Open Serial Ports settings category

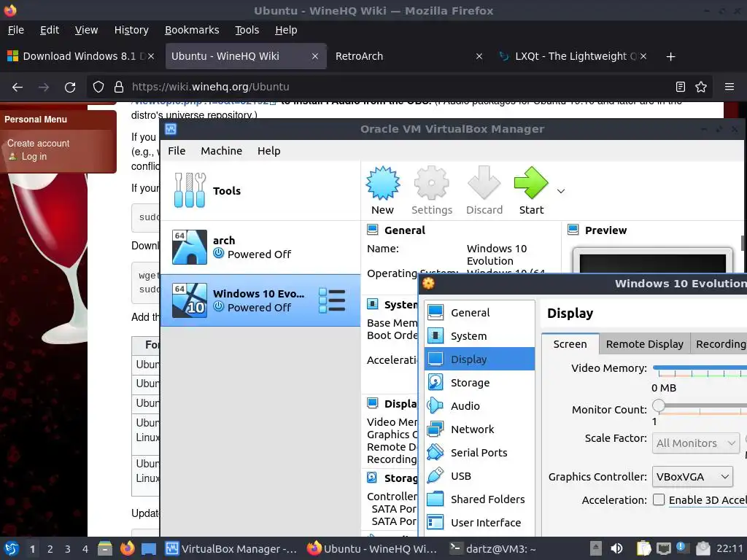(479, 452)
